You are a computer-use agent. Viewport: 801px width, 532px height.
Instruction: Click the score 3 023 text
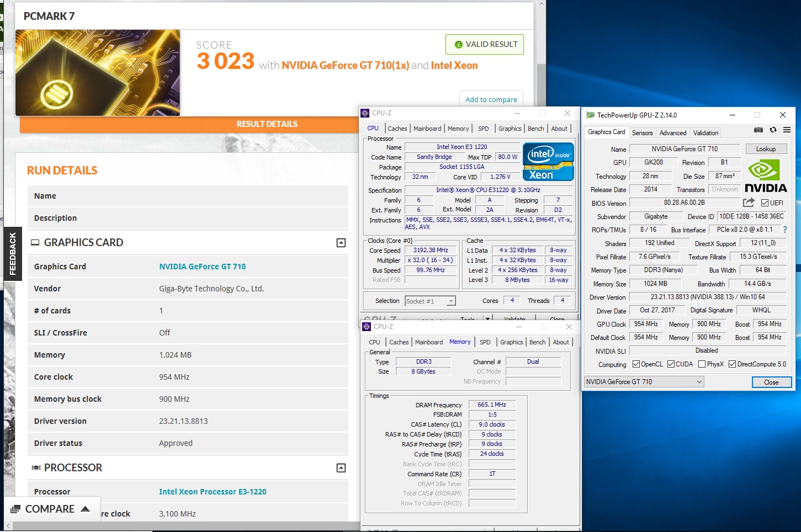[x=225, y=61]
